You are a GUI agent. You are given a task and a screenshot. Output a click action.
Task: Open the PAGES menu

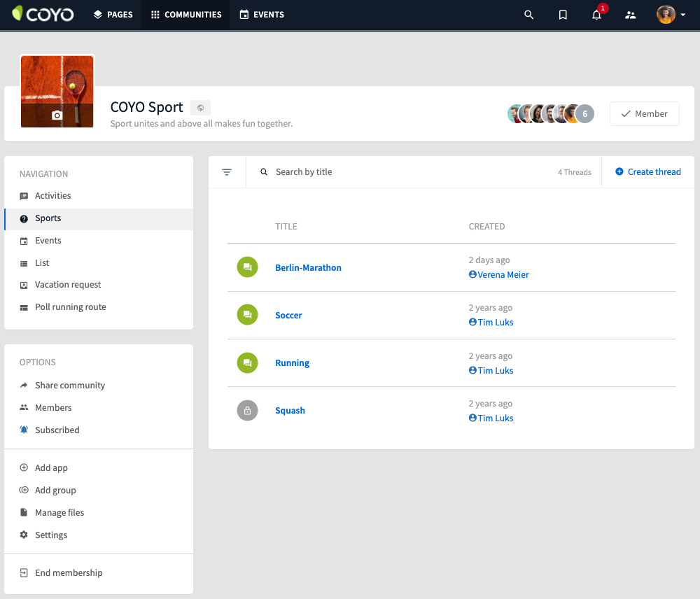pos(113,15)
